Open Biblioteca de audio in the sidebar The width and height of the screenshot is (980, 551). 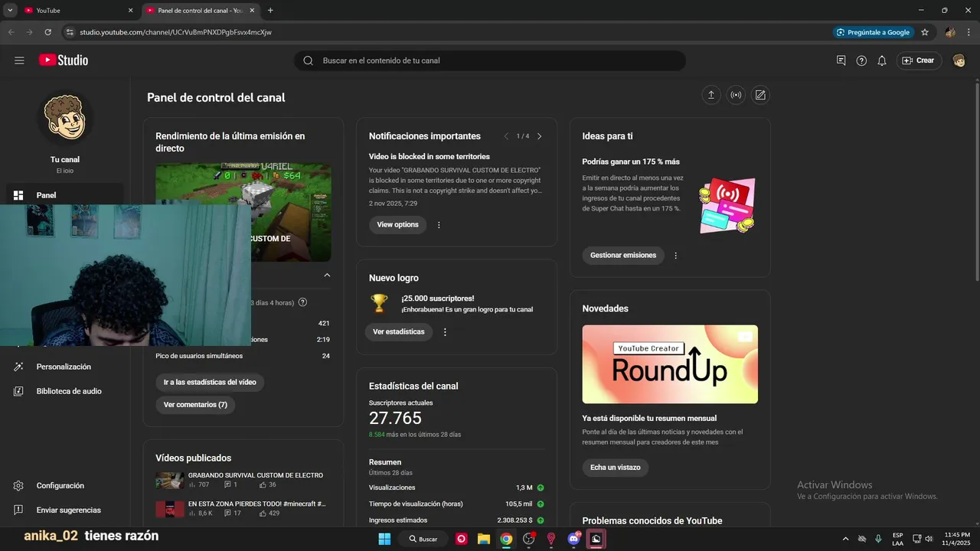[x=65, y=391]
